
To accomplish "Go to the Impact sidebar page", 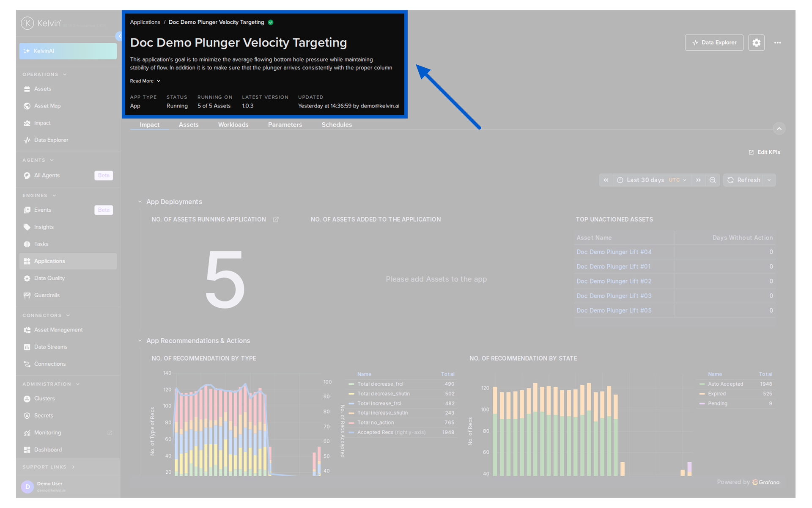I will point(68,123).
